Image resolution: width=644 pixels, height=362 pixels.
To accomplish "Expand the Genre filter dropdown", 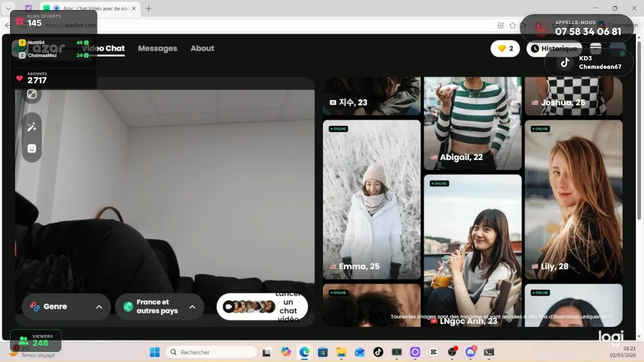I will coord(66,307).
